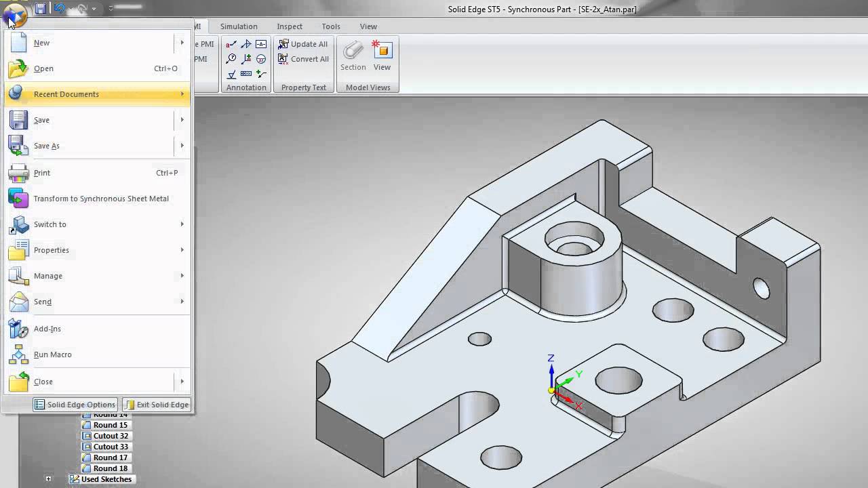Click the Z axis of the steering wheel

point(551,375)
